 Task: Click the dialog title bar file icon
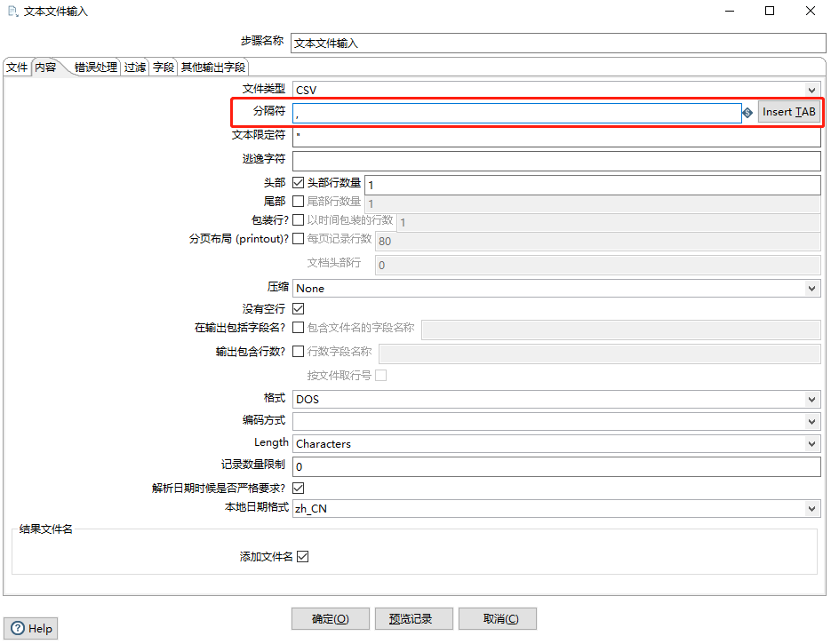[12, 12]
